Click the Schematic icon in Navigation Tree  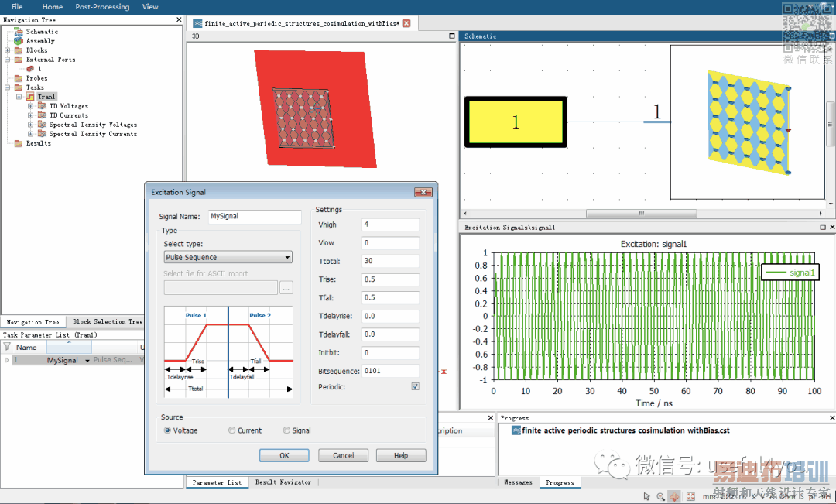coord(19,32)
